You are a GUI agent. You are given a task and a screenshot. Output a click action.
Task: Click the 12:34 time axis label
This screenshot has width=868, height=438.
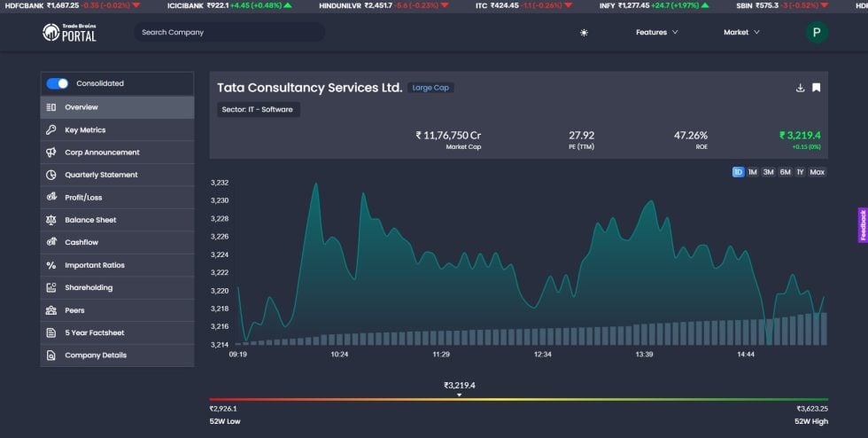point(542,355)
